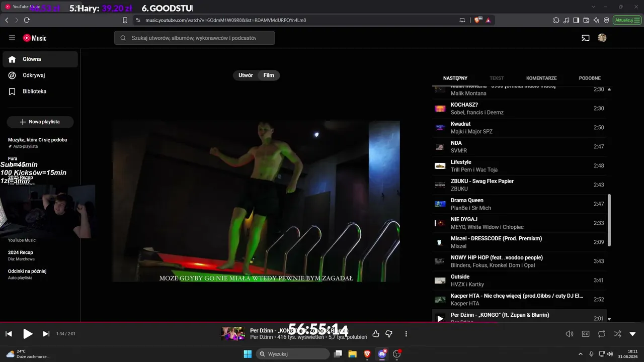Click the Brave Rewards triangle icon
Screen dimensions: 644x362
point(488,20)
